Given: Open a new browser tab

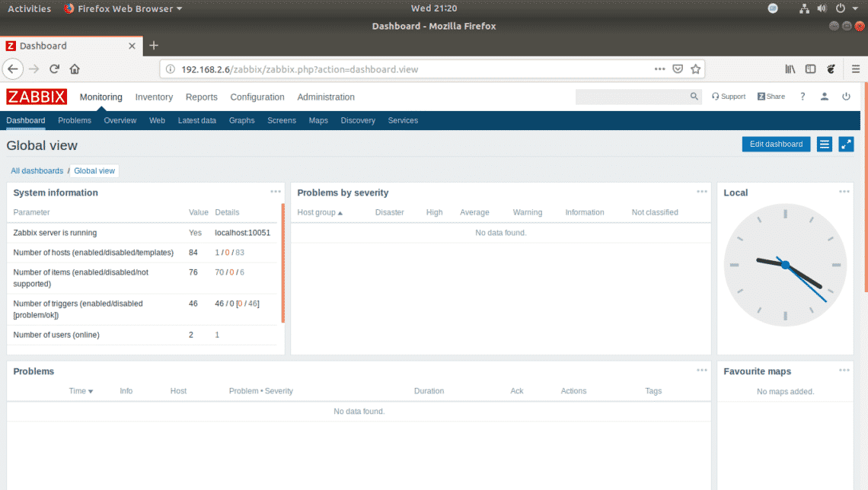Looking at the screenshot, I should click(x=154, y=46).
